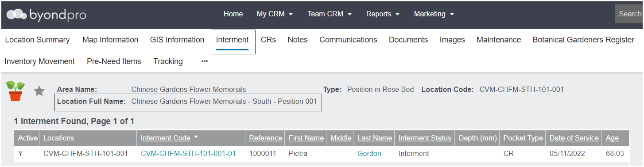Expand the My CRM dropdown menu
The image size is (644, 167).
(275, 14)
